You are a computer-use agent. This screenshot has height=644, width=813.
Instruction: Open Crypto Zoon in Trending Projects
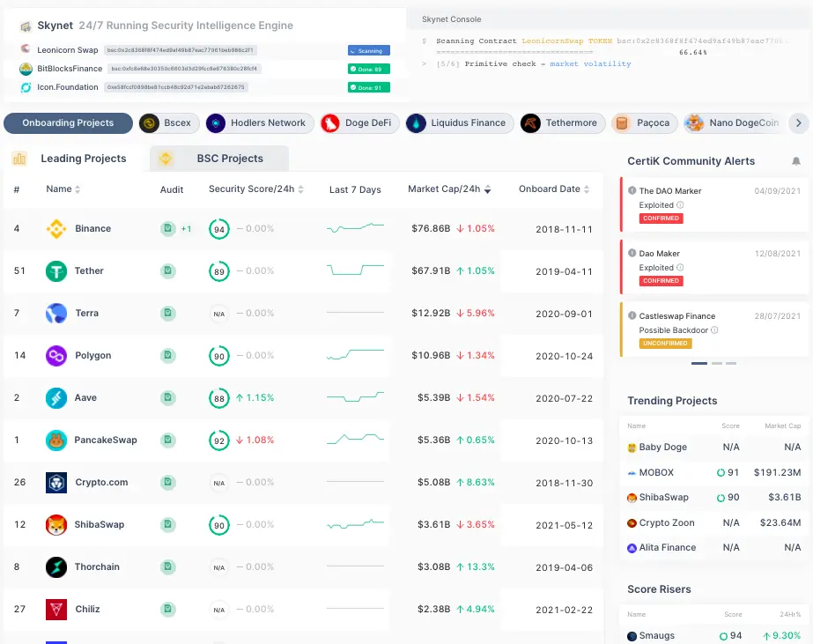click(x=714, y=522)
